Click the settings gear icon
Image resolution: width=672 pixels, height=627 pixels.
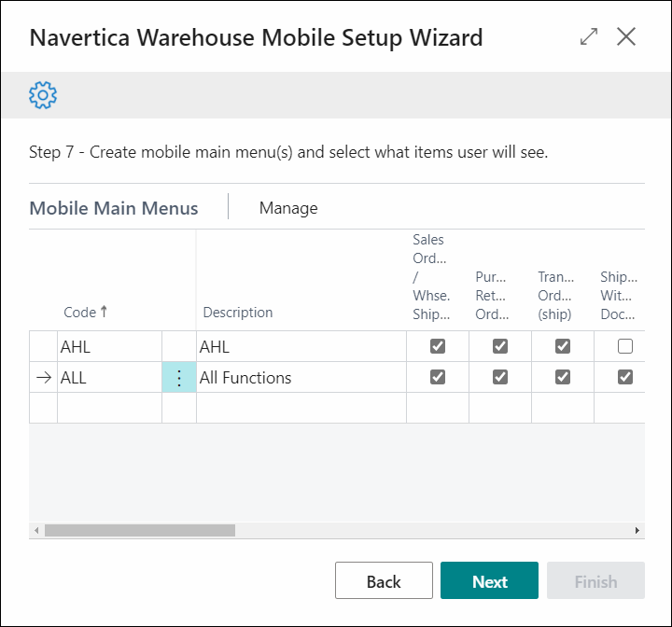tap(43, 95)
